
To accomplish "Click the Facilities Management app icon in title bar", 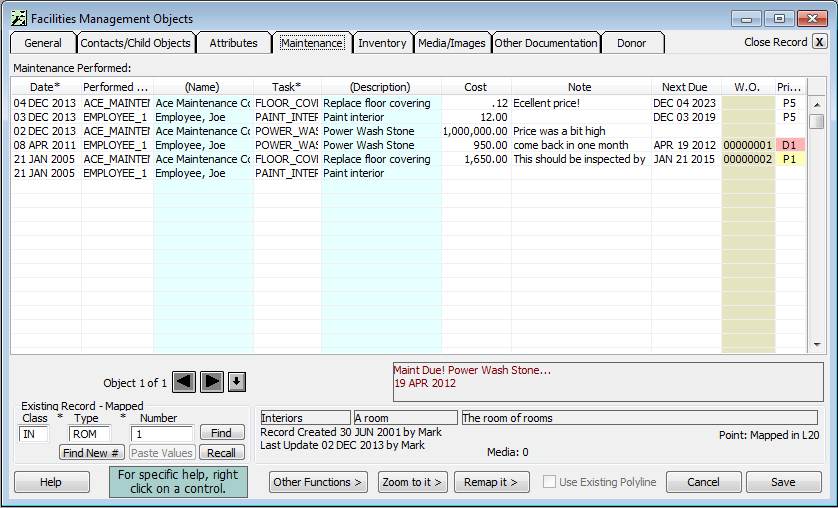I will pyautogui.click(x=19, y=18).
